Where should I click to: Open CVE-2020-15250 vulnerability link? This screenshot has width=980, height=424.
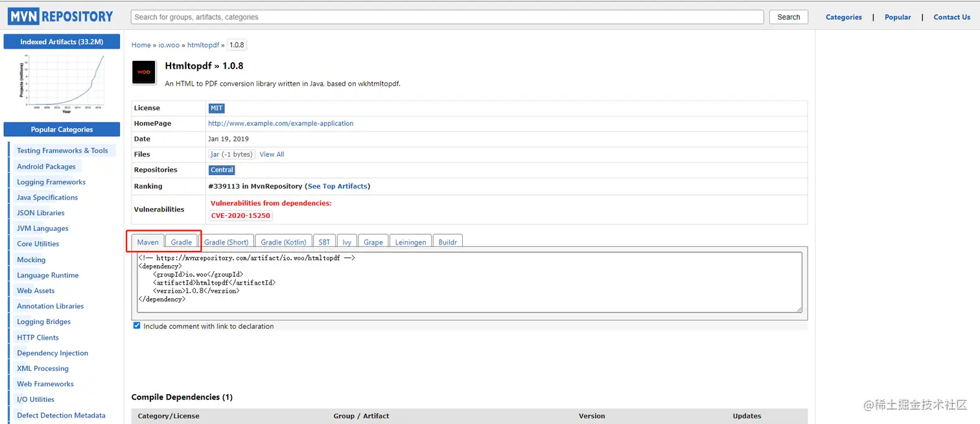click(x=240, y=215)
